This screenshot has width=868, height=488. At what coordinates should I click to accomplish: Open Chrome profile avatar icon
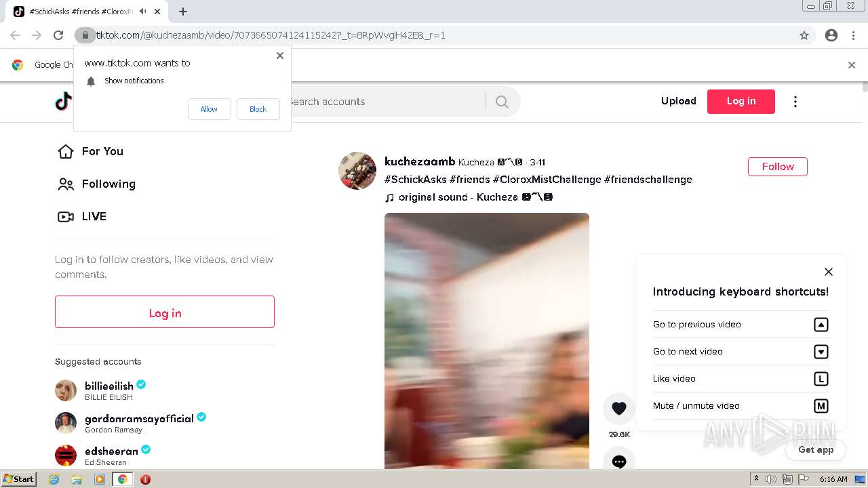(831, 35)
